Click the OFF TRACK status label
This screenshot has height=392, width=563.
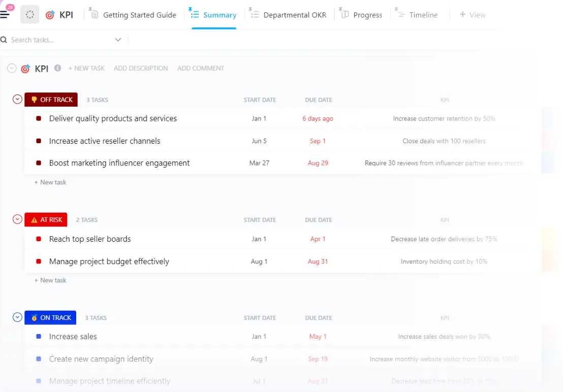point(51,100)
